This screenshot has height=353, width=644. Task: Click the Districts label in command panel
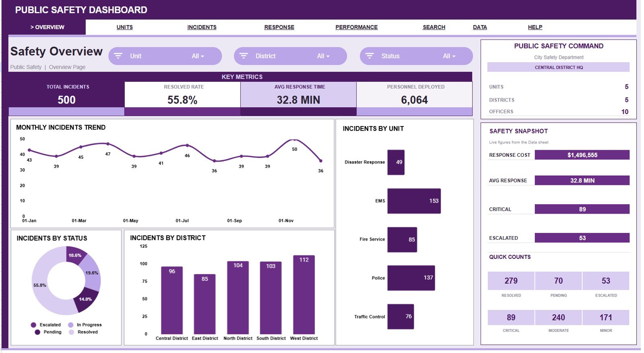(x=502, y=100)
